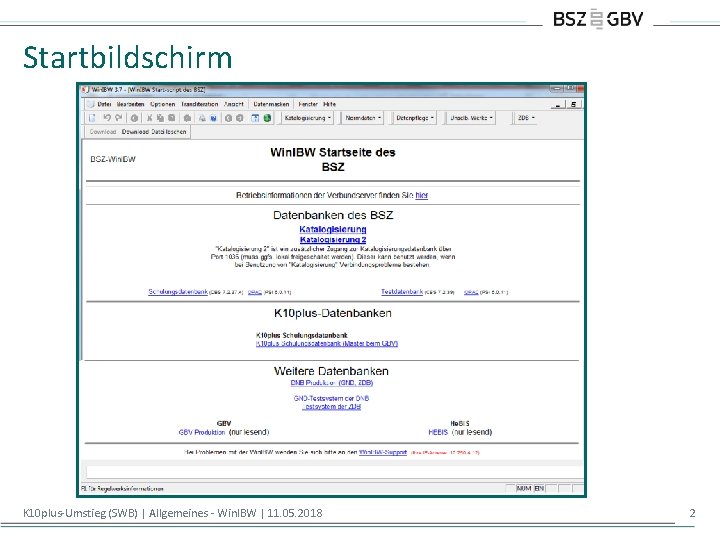The width and height of the screenshot is (720, 540).
Task: Click the round Forward navigation icon
Action: (239, 118)
